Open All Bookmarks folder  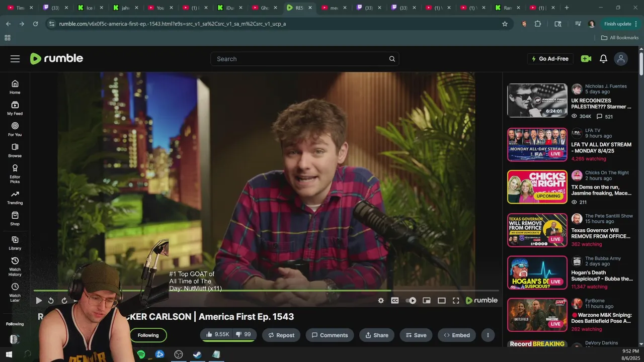tap(620, 38)
